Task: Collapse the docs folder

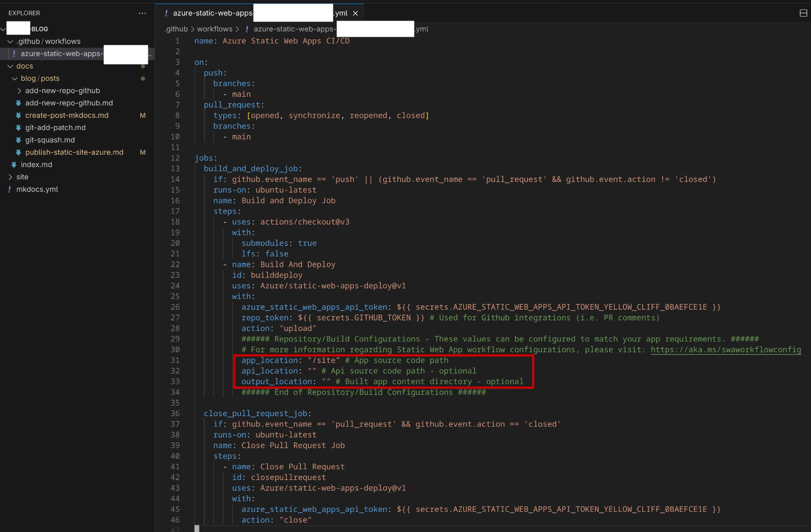Action: [x=10, y=66]
